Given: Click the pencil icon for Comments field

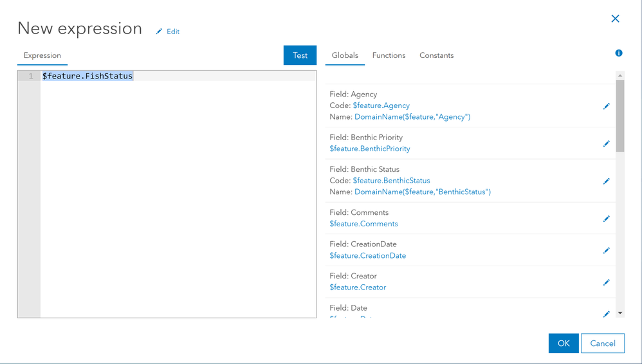Looking at the screenshot, I should coord(607,219).
